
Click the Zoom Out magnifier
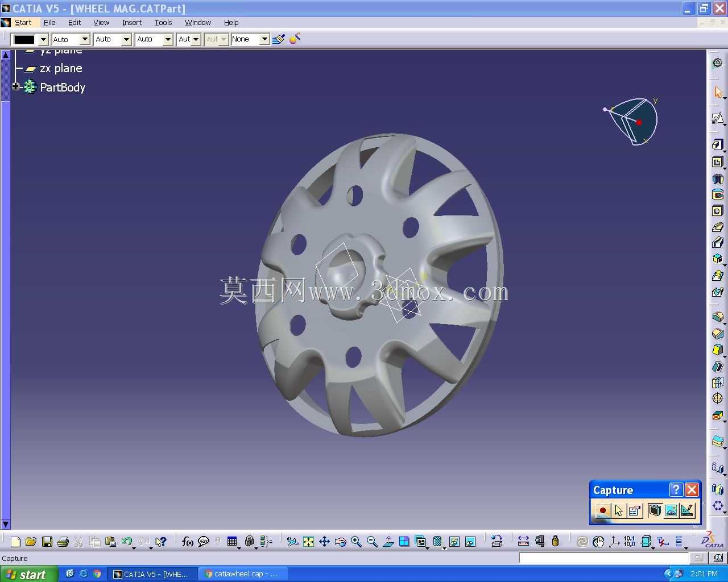pos(373,542)
